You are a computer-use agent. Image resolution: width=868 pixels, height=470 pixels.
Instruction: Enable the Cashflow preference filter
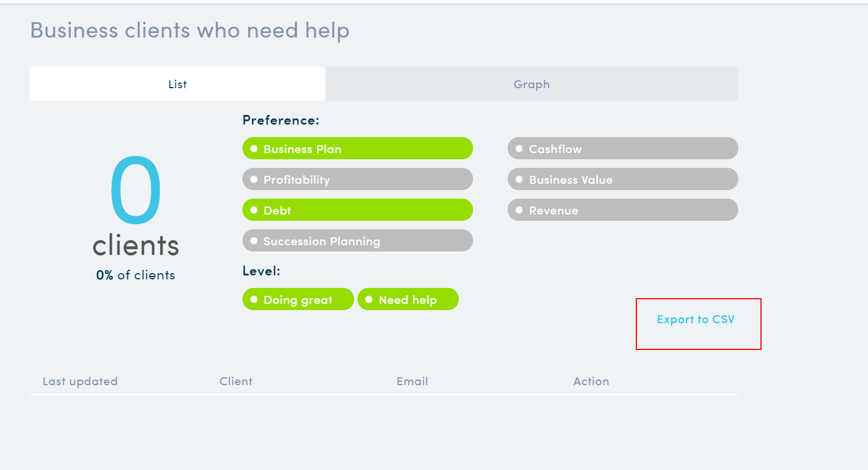point(623,149)
